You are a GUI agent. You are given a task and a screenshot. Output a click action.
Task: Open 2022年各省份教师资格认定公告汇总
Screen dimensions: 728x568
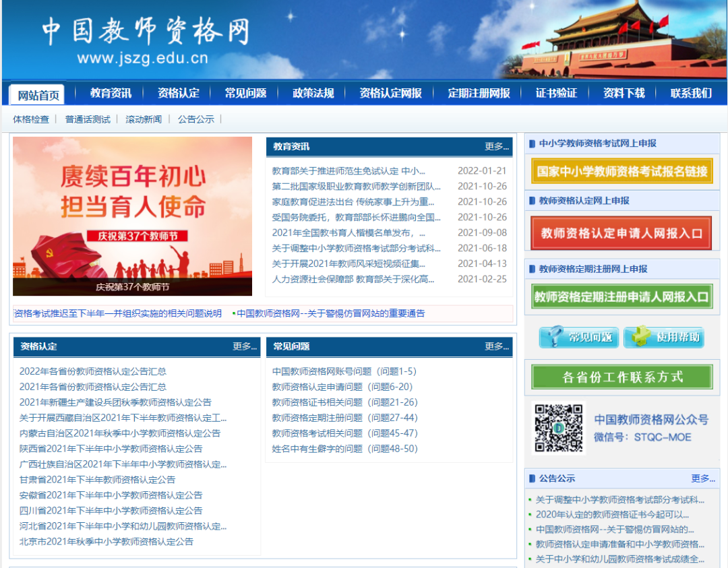click(x=93, y=371)
